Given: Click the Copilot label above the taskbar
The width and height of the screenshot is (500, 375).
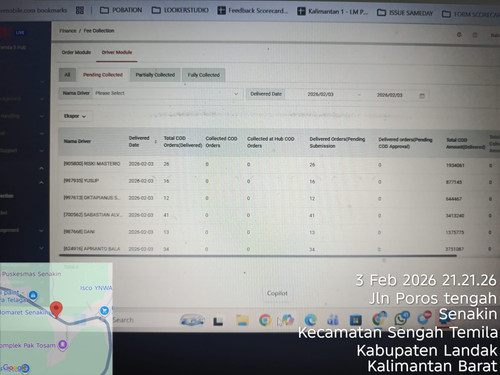Looking at the screenshot, I should [277, 293].
